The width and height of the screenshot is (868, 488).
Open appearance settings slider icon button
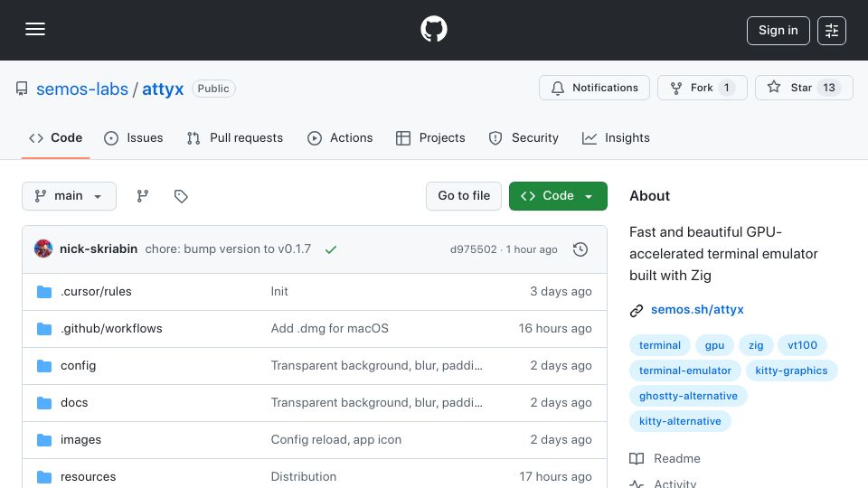832,31
